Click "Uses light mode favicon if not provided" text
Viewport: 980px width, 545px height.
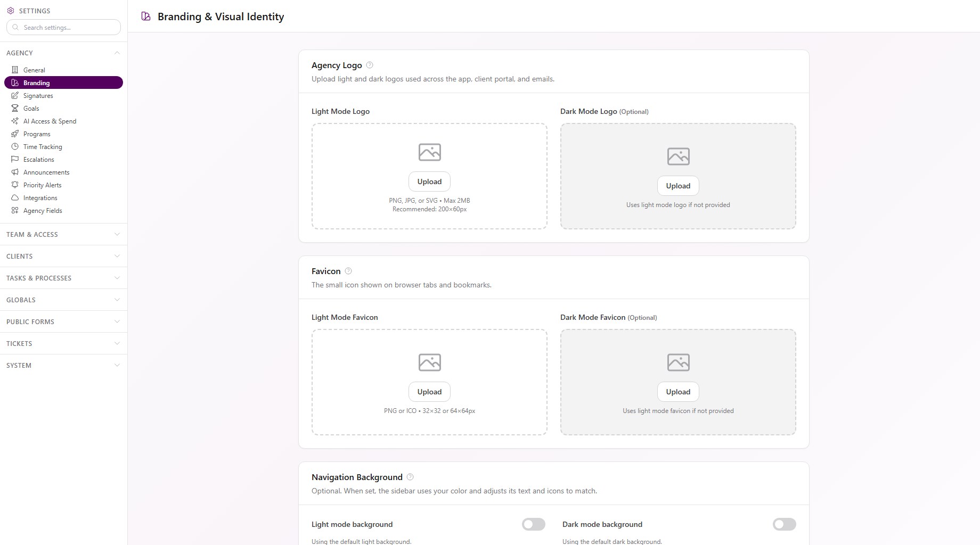point(678,411)
